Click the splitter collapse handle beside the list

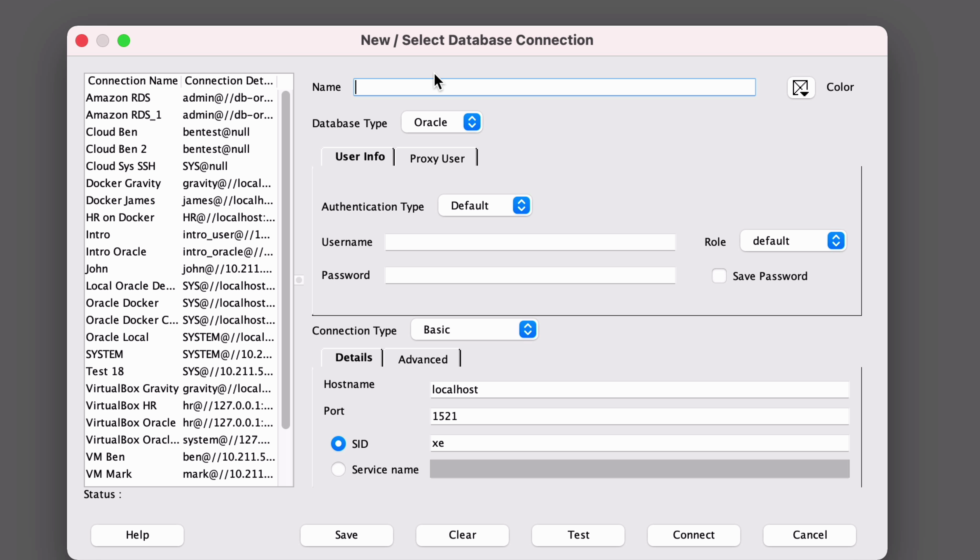pyautogui.click(x=299, y=280)
